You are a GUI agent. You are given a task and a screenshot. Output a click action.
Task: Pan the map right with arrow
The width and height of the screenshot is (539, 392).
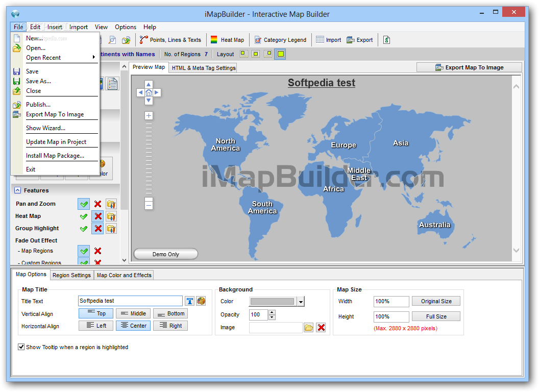tap(156, 92)
